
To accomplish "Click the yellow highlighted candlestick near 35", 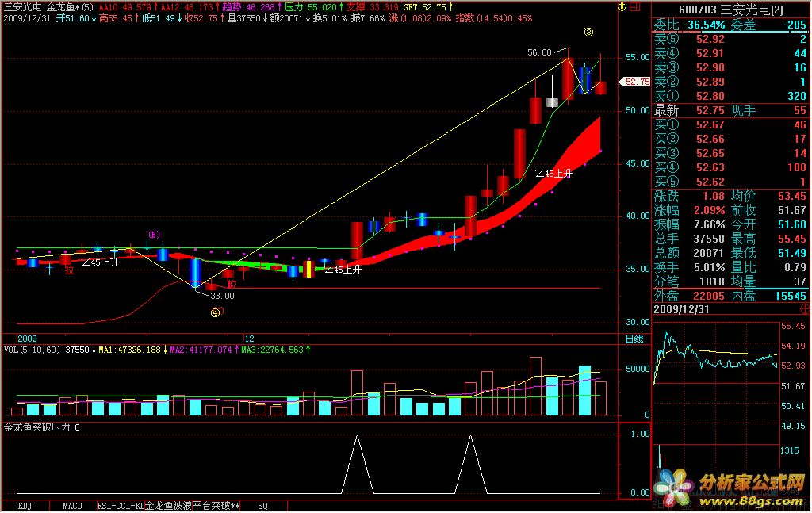I will (x=309, y=268).
